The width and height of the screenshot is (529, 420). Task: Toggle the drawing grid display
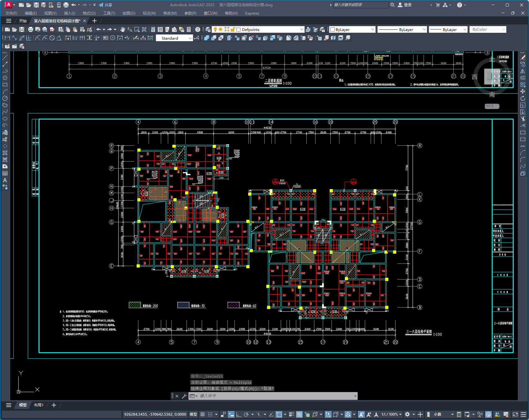[x=203, y=414]
